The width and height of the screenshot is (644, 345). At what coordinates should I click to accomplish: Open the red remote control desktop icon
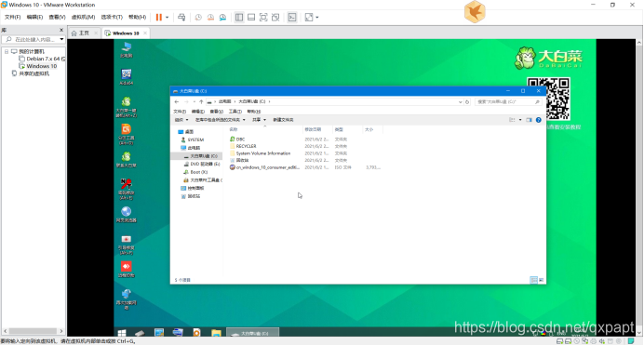126,269
